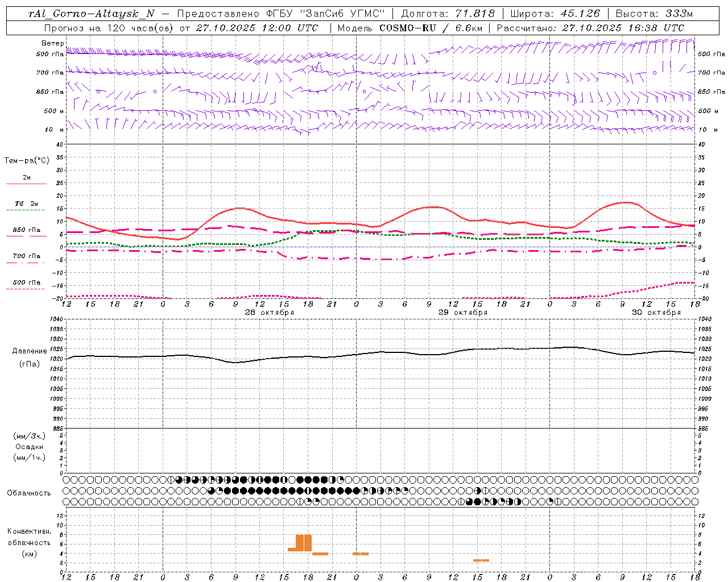The height and width of the screenshot is (582, 728).
Task: Click the Td 2м legend entry
Action: (x=27, y=203)
